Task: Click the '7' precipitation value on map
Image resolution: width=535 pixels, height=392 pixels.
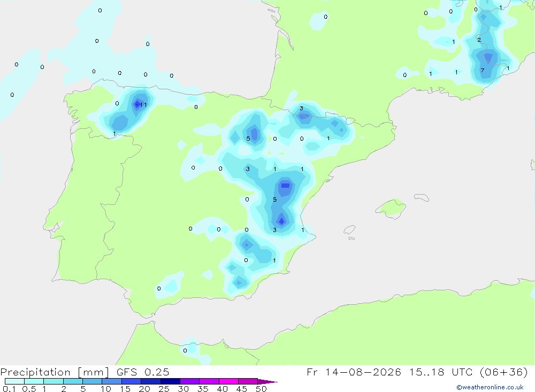Action: (482, 70)
